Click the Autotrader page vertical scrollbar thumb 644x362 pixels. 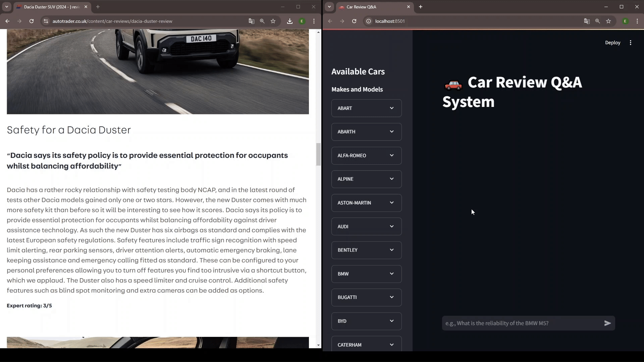pos(318,154)
